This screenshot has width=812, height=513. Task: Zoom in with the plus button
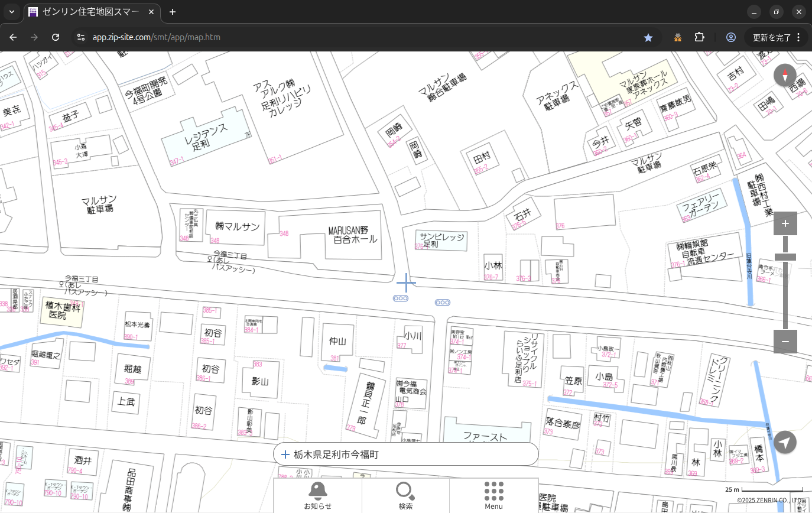point(785,223)
